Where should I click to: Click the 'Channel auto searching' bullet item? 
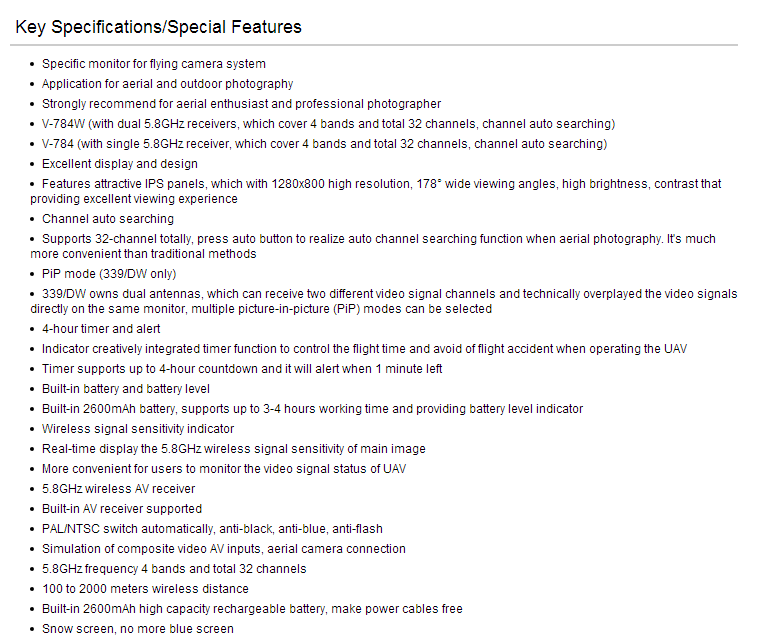108,219
